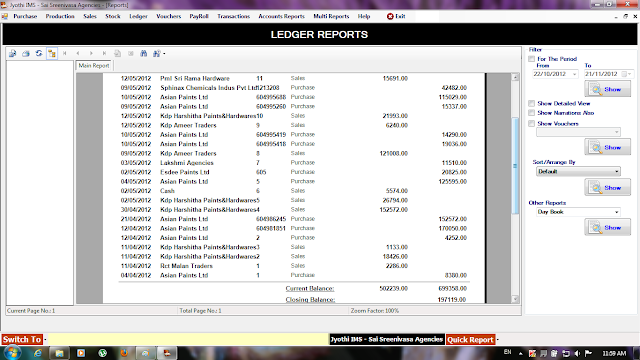This screenshot has width=640, height=360.
Task: Refresh the ledger report
Action: (39, 53)
